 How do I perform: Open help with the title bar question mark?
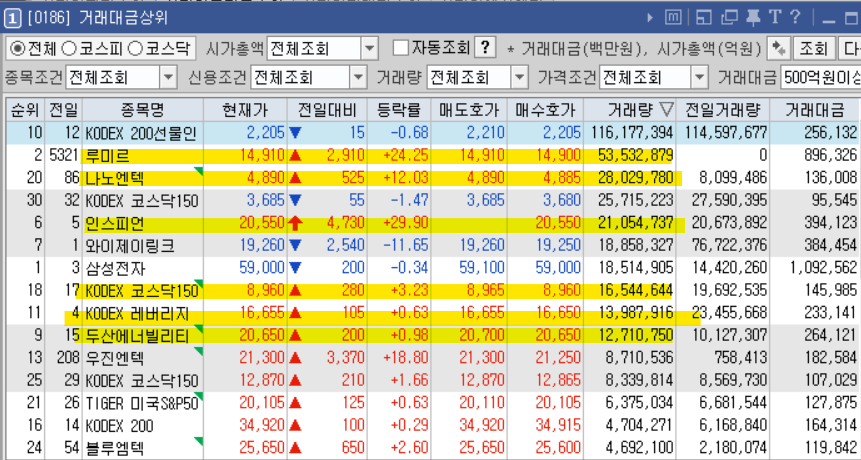pyautogui.click(x=795, y=17)
